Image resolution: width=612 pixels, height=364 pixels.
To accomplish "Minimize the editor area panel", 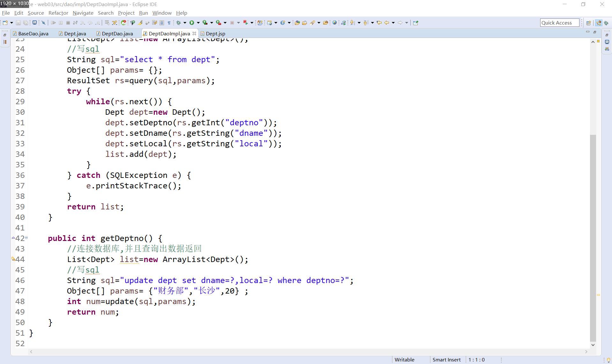I will 587,32.
